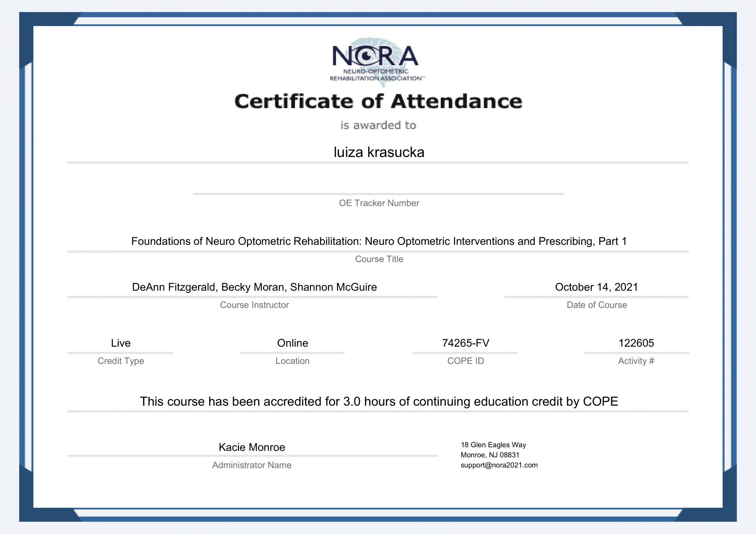Select the Certificate of Attendance heading
756x534 pixels.
tap(378, 101)
